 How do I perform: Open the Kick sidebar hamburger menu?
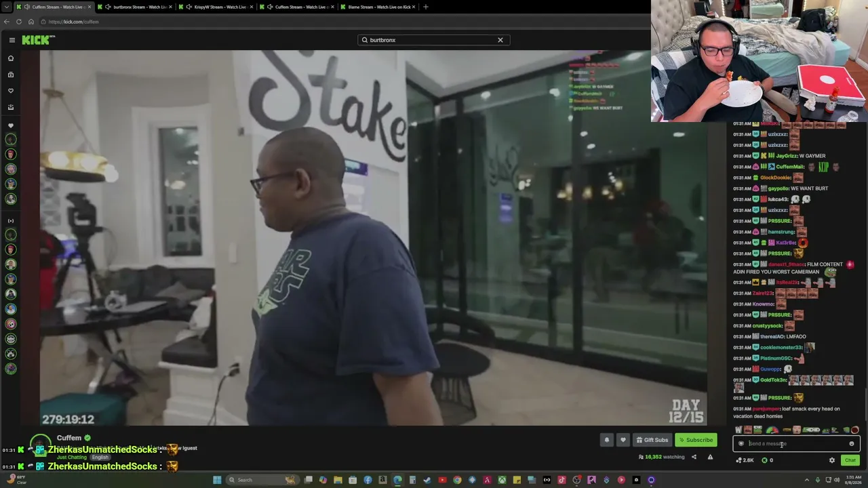12,40
